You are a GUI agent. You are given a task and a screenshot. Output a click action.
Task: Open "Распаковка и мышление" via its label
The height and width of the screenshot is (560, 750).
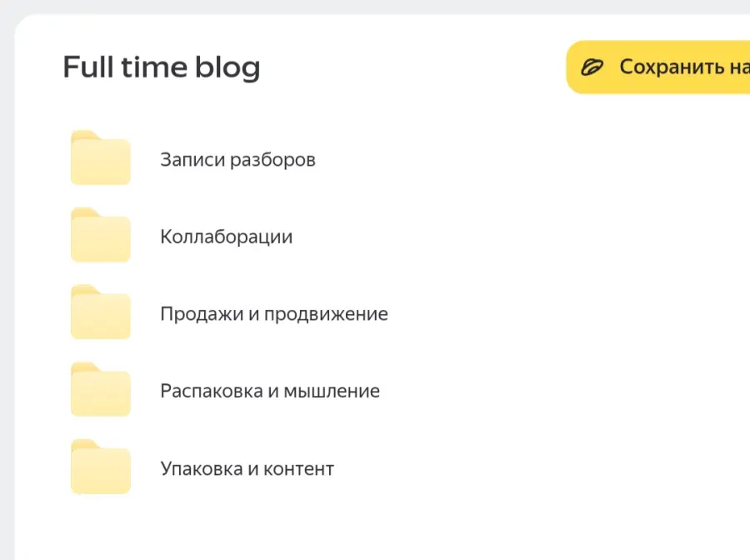tap(270, 390)
